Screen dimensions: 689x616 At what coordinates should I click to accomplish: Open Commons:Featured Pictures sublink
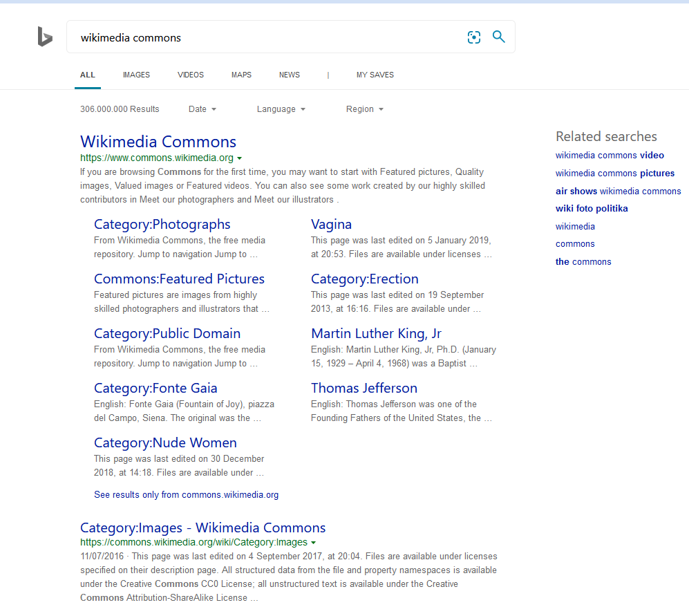coord(179,279)
